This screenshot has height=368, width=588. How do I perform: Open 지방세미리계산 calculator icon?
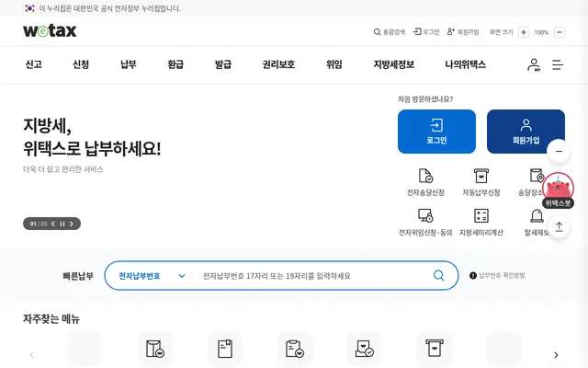481,223
